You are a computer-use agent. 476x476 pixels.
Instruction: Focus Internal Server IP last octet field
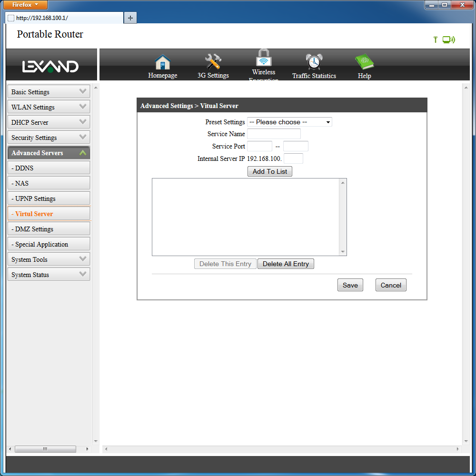(x=293, y=159)
